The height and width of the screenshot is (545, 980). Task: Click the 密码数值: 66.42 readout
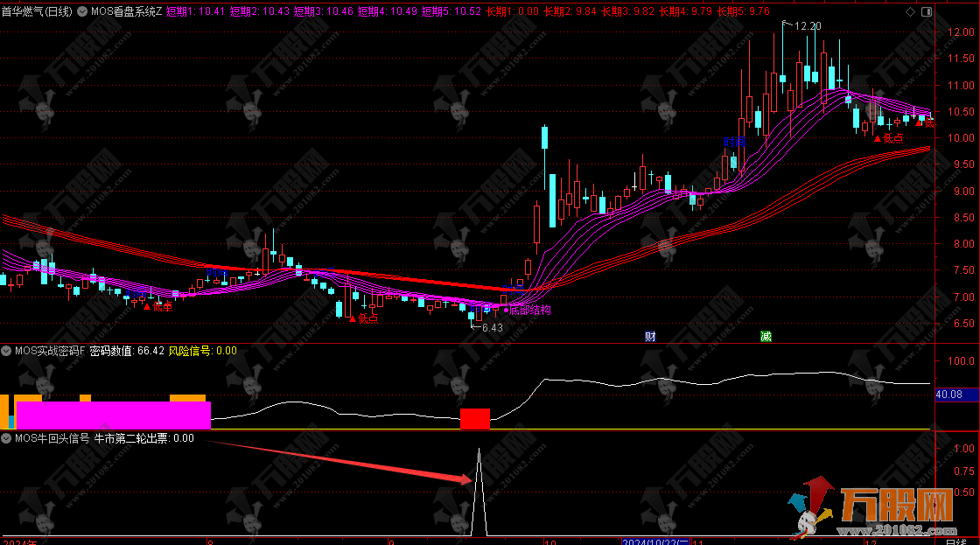(x=127, y=352)
